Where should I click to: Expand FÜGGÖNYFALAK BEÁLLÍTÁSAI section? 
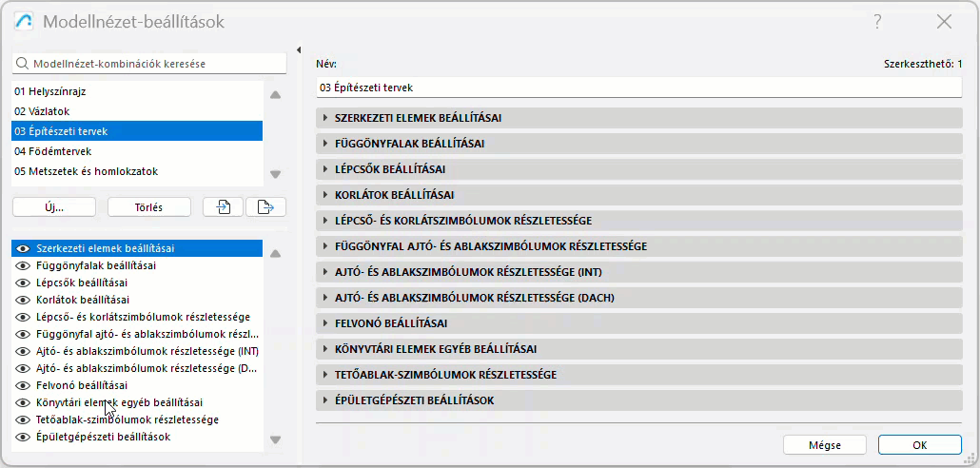tap(638, 144)
